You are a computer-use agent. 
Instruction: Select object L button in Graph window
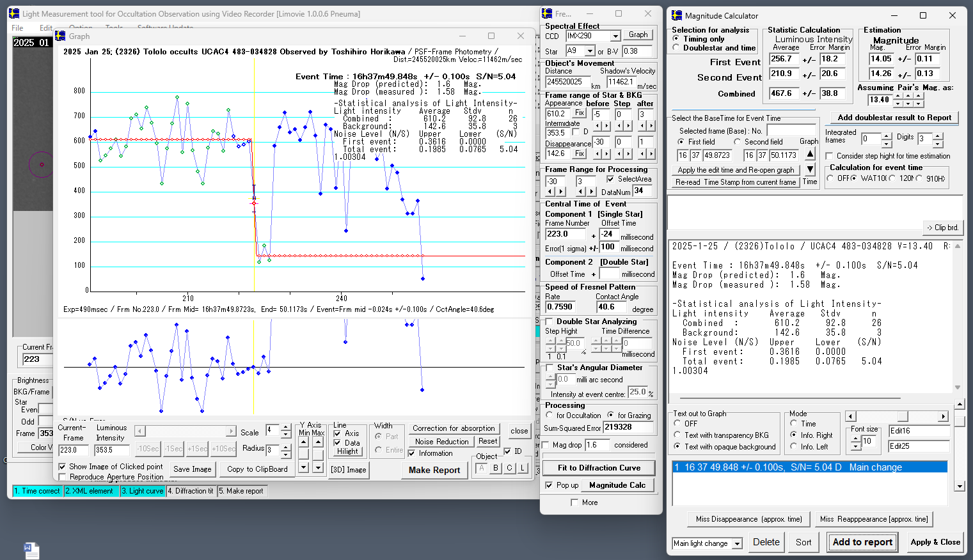click(523, 468)
